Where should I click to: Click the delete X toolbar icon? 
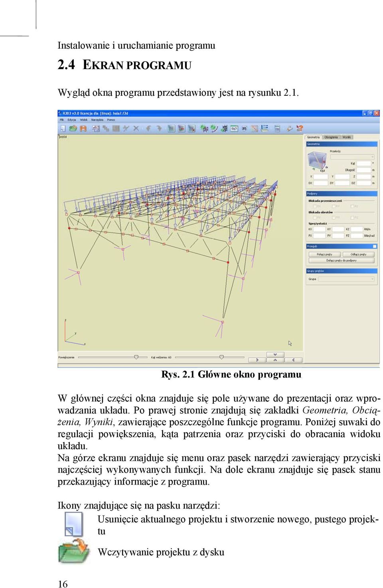(x=136, y=129)
